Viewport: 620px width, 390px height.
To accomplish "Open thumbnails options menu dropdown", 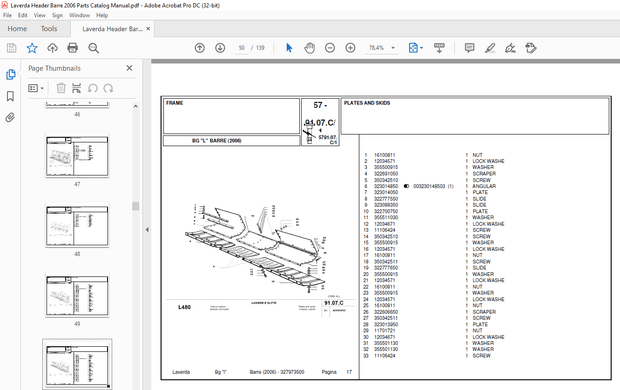I will pyautogui.click(x=36, y=88).
